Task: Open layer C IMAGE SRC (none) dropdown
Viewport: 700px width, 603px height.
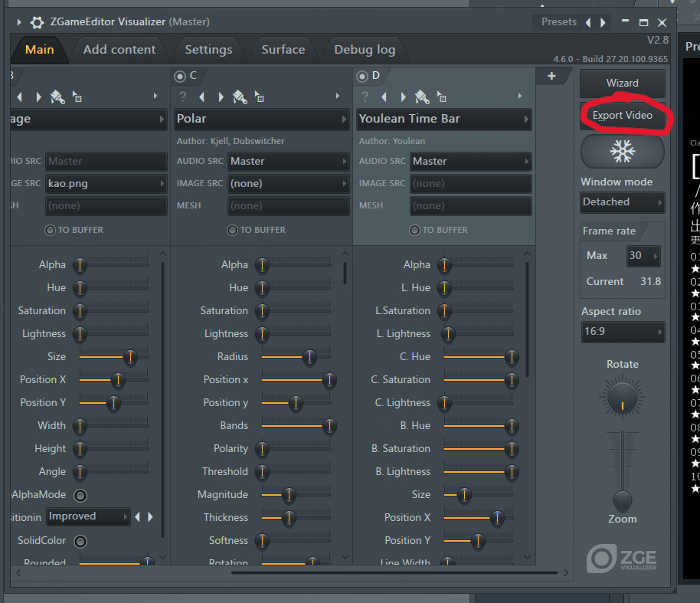Action: [289, 184]
